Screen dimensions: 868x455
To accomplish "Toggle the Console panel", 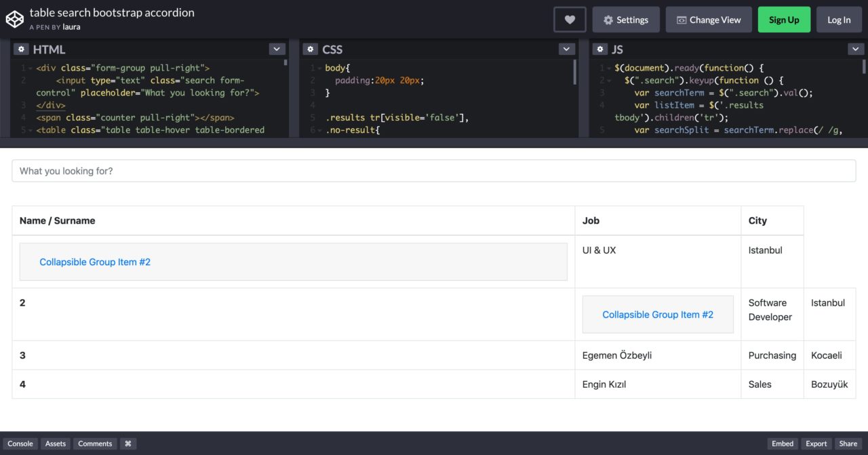I will click(x=20, y=443).
